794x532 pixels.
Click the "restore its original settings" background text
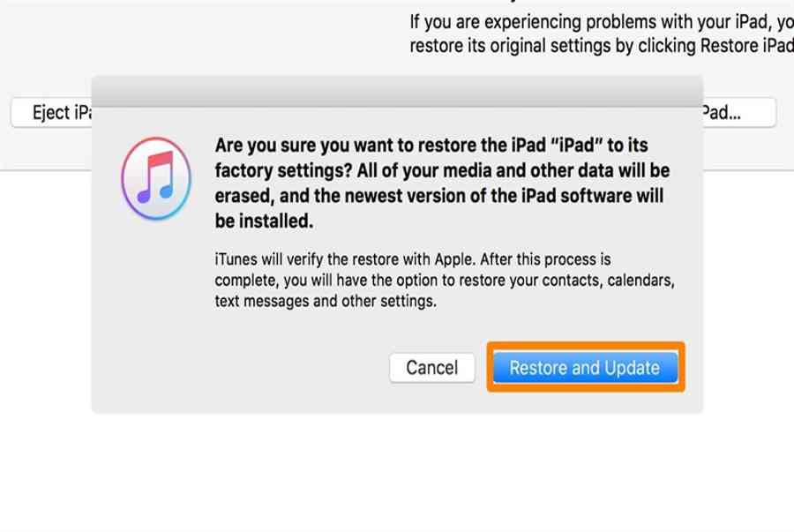tap(600, 46)
